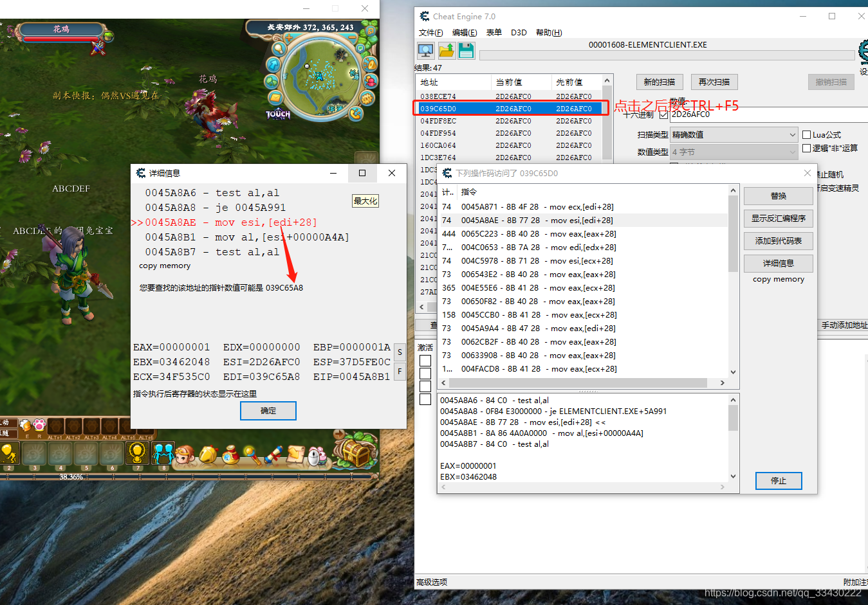Screen dimensions: 868x605
Task: Toggle the hexadecimal checkbox beside value field
Action: coord(664,114)
